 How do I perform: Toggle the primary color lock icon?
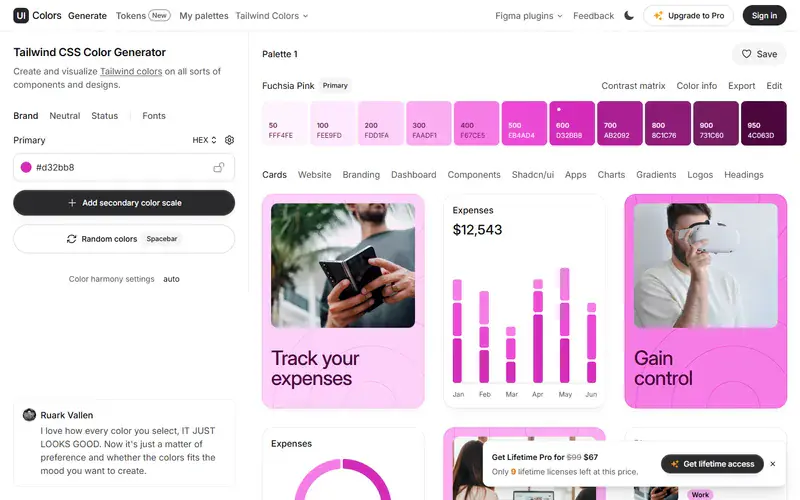(x=219, y=167)
